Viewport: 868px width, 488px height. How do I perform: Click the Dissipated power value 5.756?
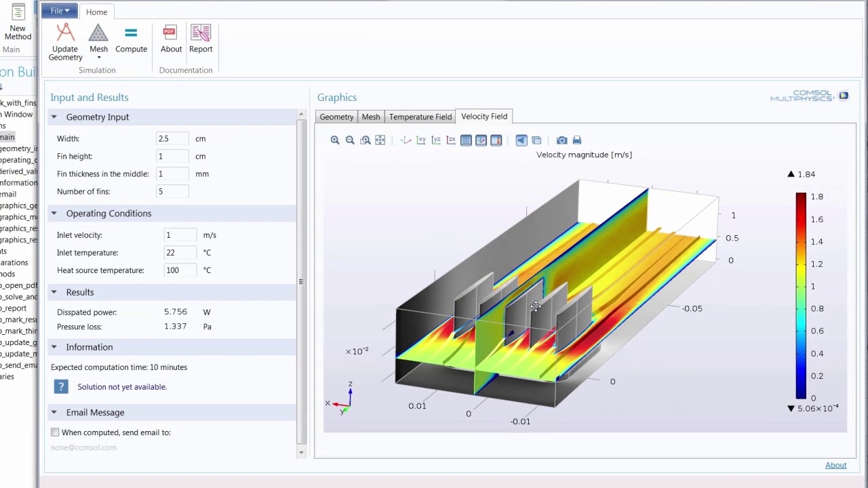pos(175,312)
